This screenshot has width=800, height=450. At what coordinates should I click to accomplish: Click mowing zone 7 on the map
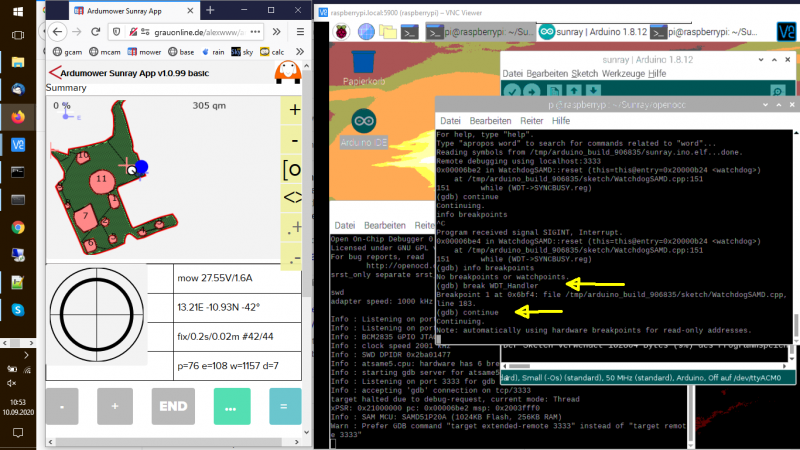coord(85,217)
